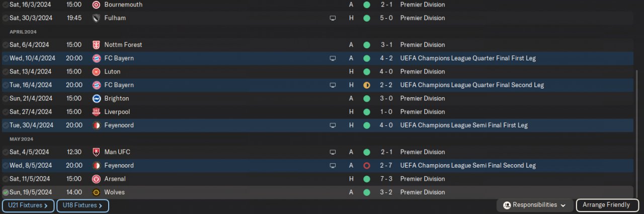Expand the U18 Fixtures chevron

tap(101, 205)
